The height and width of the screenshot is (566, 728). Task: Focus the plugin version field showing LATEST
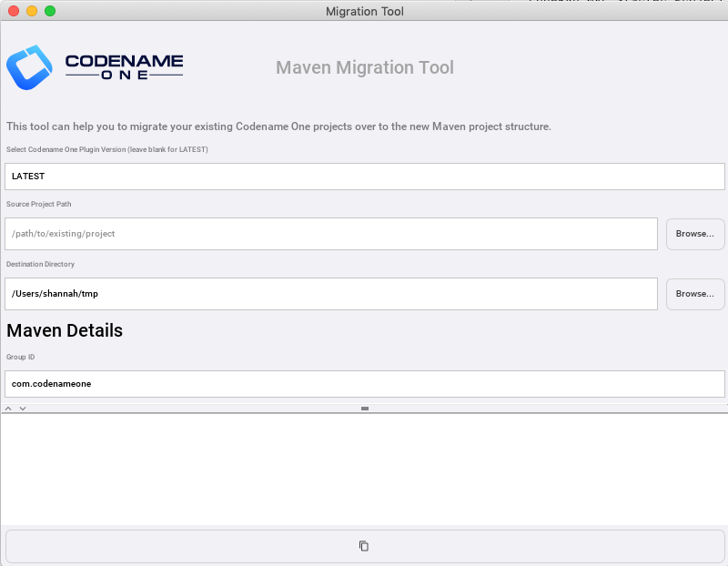point(364,177)
